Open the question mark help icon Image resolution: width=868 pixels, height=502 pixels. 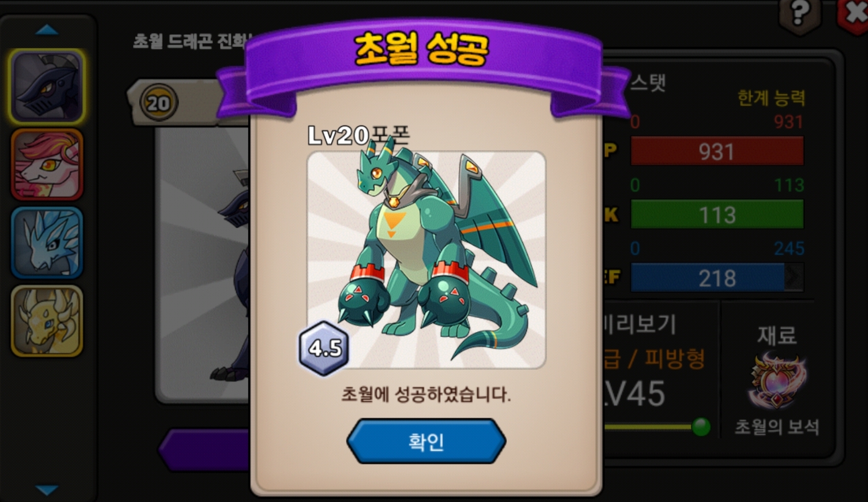pyautogui.click(x=800, y=15)
